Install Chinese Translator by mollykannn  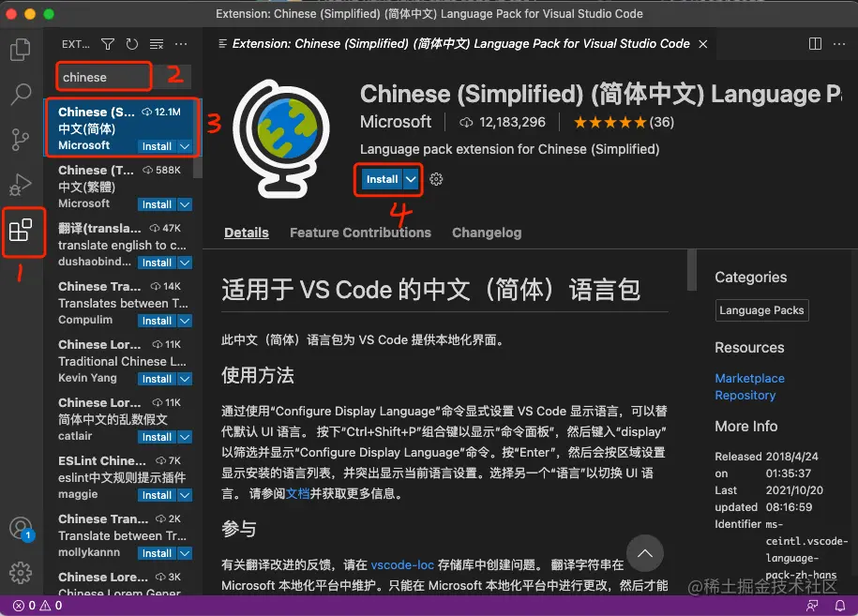click(157, 553)
